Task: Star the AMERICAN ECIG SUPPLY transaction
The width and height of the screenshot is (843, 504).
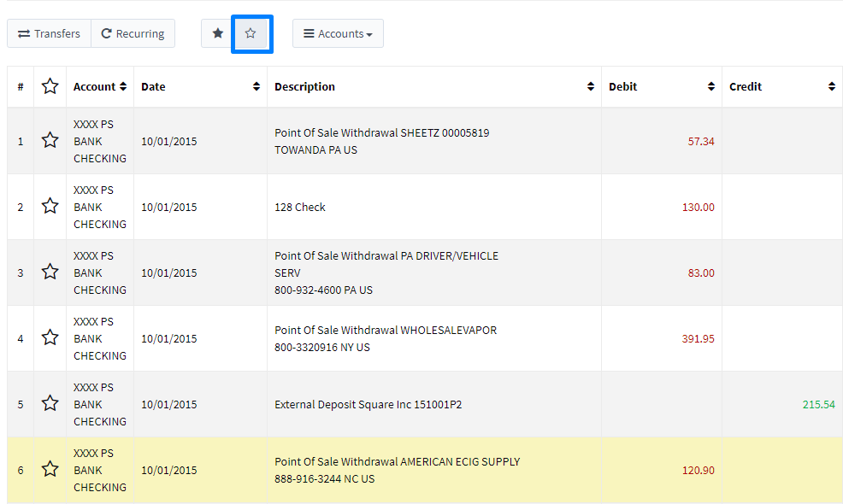Action: tap(50, 470)
